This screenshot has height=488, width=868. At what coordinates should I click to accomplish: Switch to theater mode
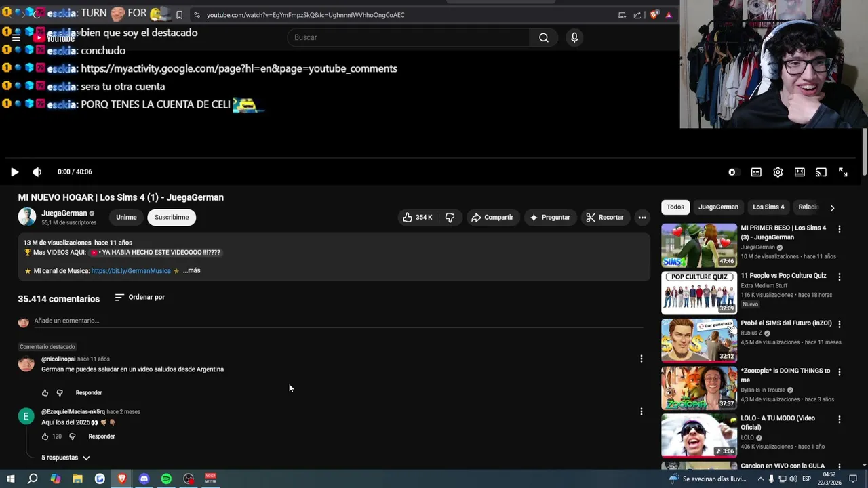800,172
